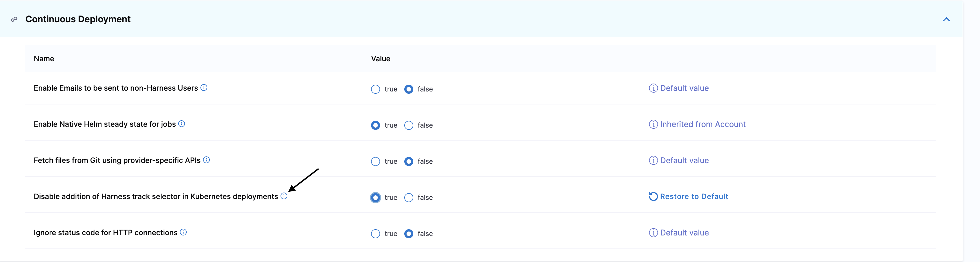Set Enable Emails to non-Harness Users true
The height and width of the screenshot is (262, 980).
(x=376, y=89)
